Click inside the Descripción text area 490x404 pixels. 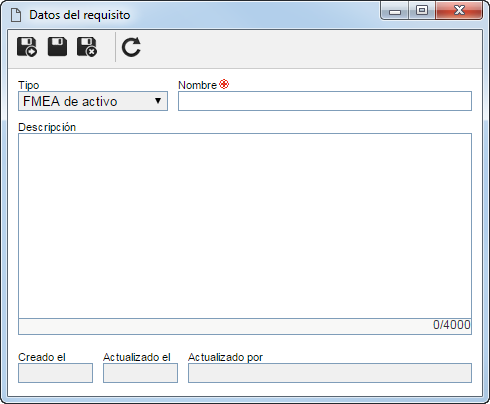pos(245,226)
